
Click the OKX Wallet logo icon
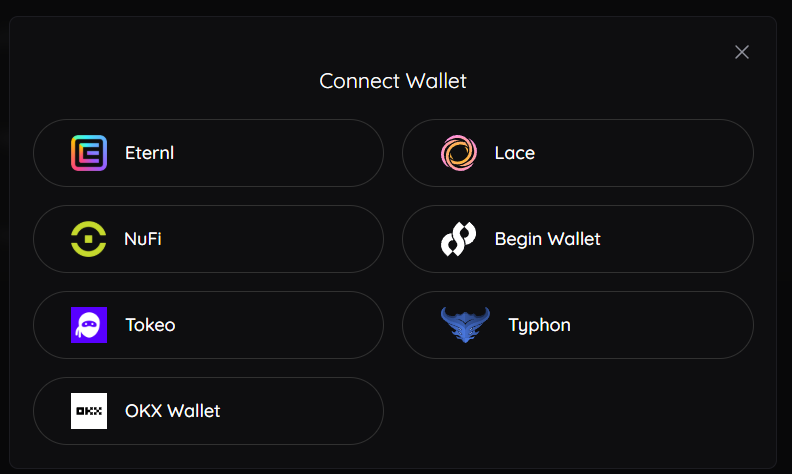click(x=89, y=411)
